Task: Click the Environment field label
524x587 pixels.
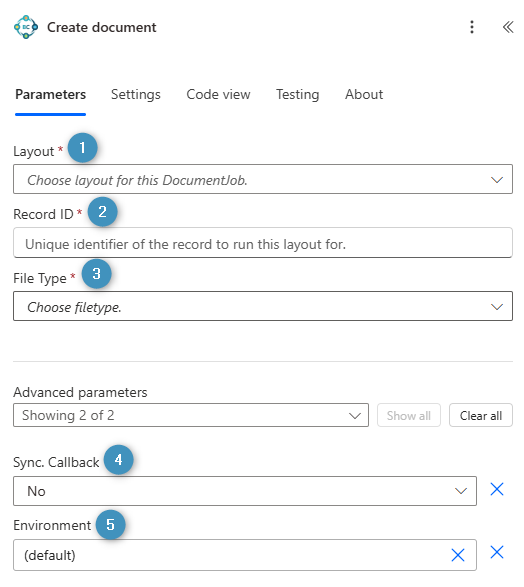Action: pos(52,525)
